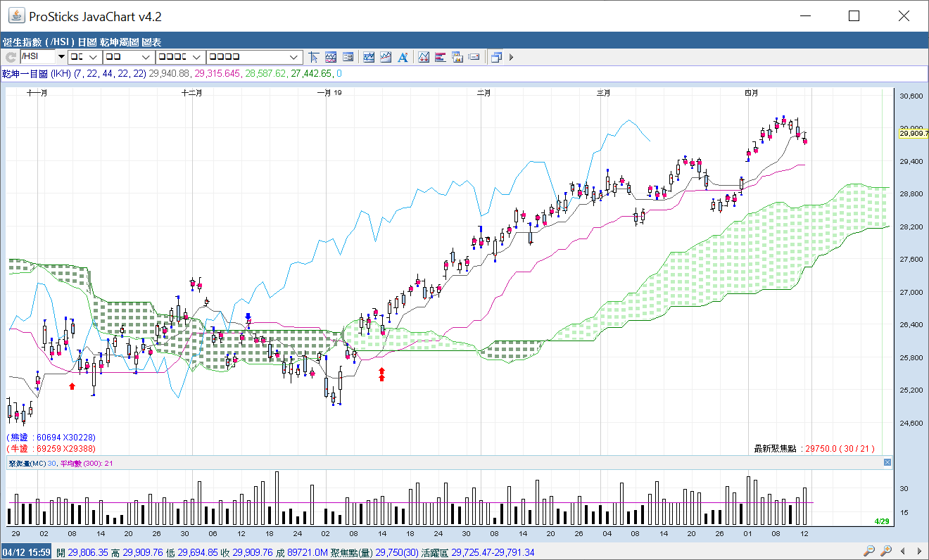Open the third toolbar combo box
The width and height of the screenshot is (929, 560).
(x=180, y=57)
